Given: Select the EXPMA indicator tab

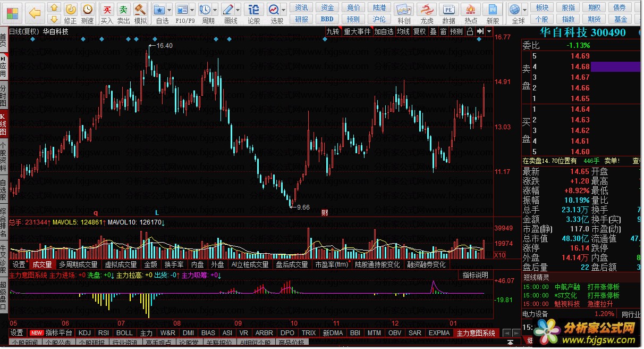Looking at the screenshot, I should point(439,333).
